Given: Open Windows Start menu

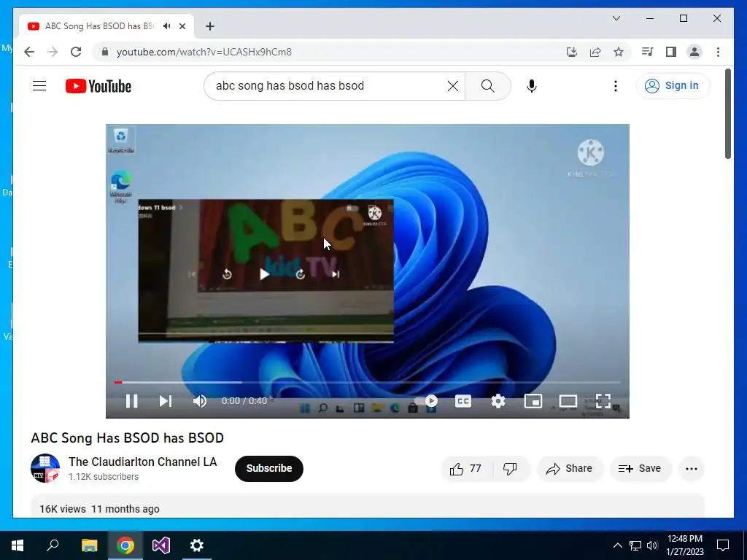Looking at the screenshot, I should (18, 545).
